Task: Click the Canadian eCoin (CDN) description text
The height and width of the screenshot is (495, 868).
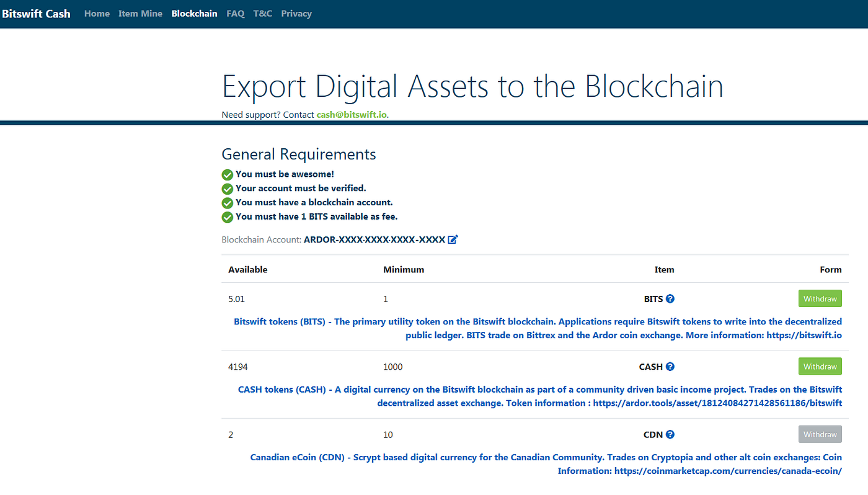Action: click(546, 464)
